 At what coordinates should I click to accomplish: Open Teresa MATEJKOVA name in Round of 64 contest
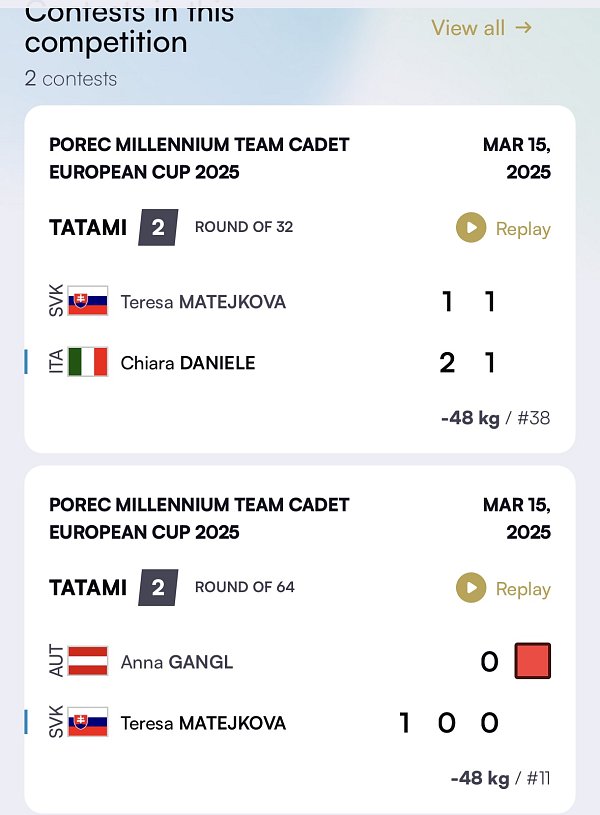[203, 723]
